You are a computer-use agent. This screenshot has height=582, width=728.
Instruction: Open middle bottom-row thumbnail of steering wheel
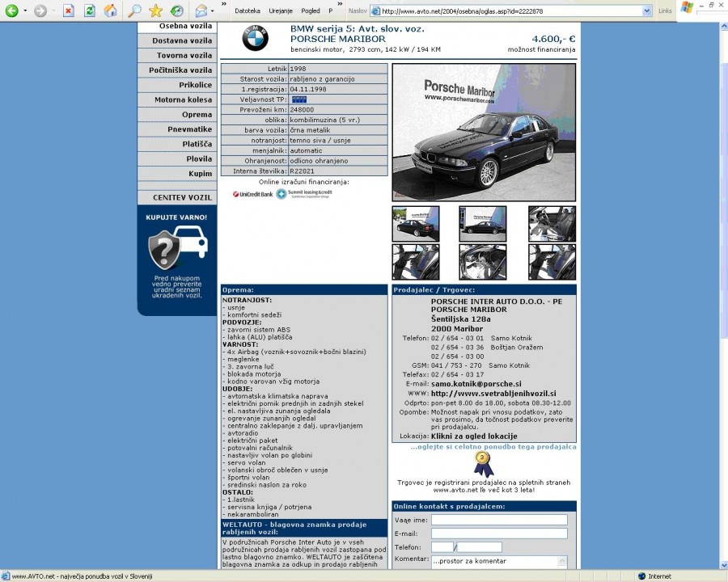(483, 262)
